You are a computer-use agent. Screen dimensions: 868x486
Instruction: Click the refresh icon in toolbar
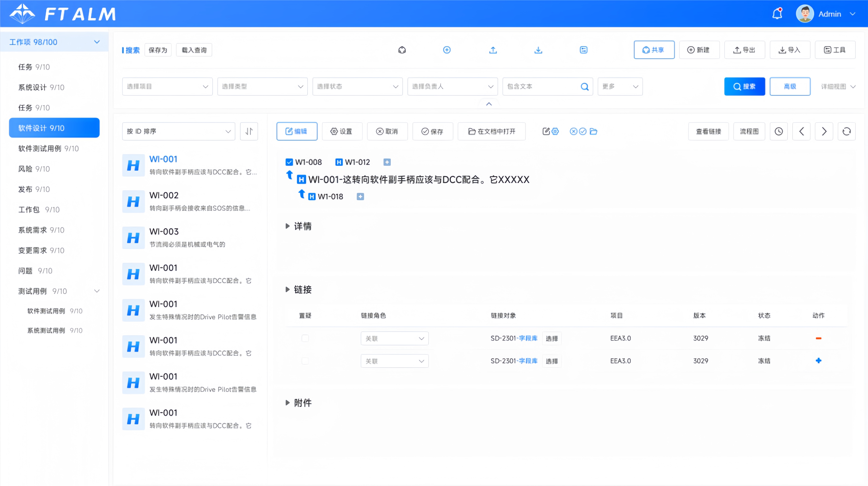[846, 131]
